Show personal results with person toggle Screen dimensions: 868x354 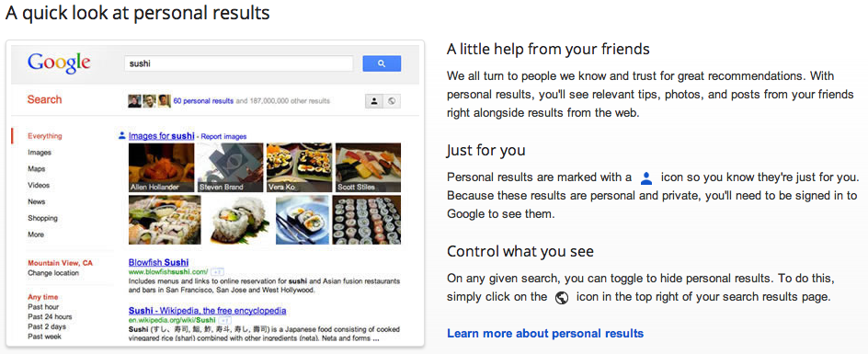tap(374, 101)
